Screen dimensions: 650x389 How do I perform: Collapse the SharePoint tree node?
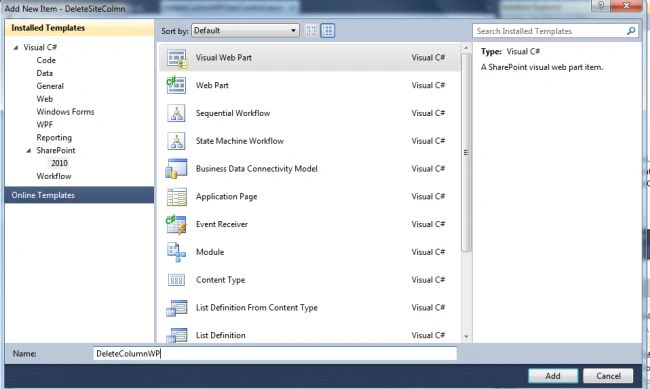pyautogui.click(x=29, y=151)
